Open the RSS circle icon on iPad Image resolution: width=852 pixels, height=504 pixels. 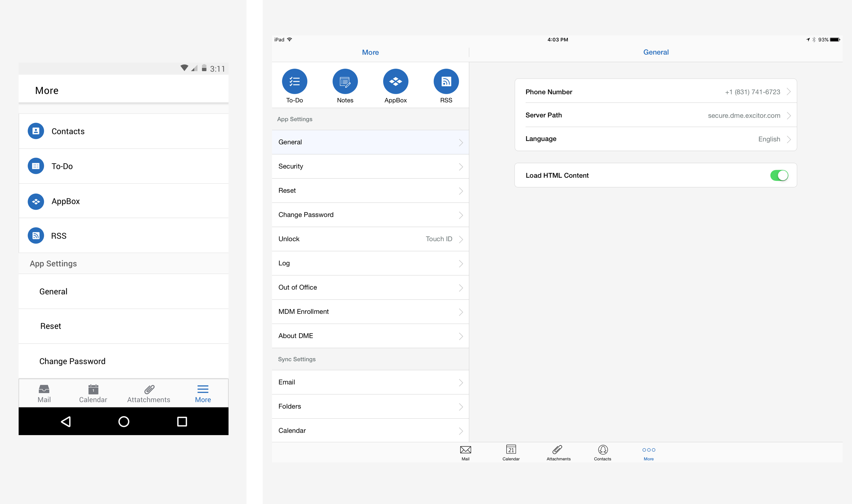446,82
